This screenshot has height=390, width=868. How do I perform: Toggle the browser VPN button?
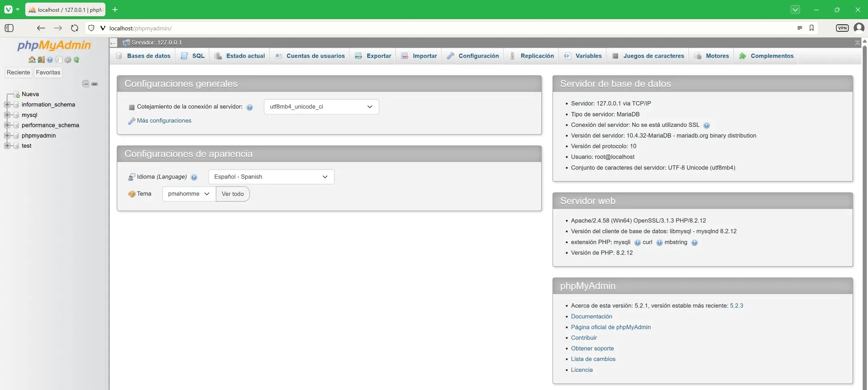pyautogui.click(x=842, y=28)
